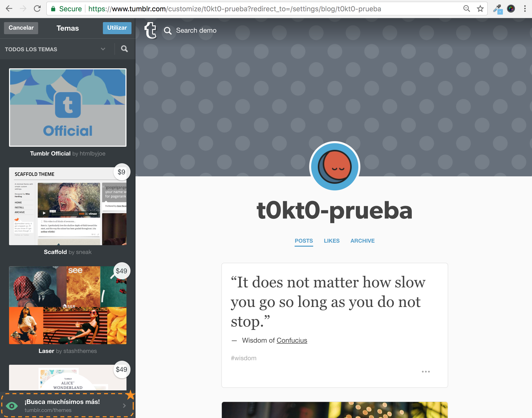Search themes with sidebar magnifier icon
The height and width of the screenshot is (418, 532).
(124, 49)
